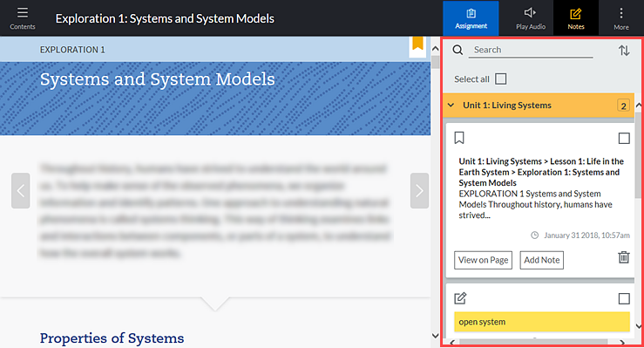
Task: Click the page scrollbar down arrow
Action: (x=436, y=336)
